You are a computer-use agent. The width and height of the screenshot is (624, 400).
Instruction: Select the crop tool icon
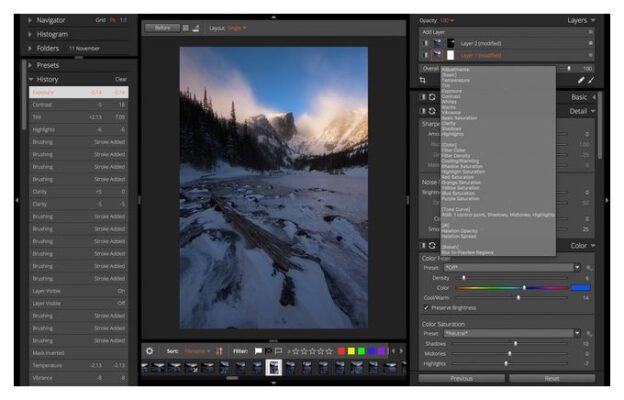tap(422, 80)
